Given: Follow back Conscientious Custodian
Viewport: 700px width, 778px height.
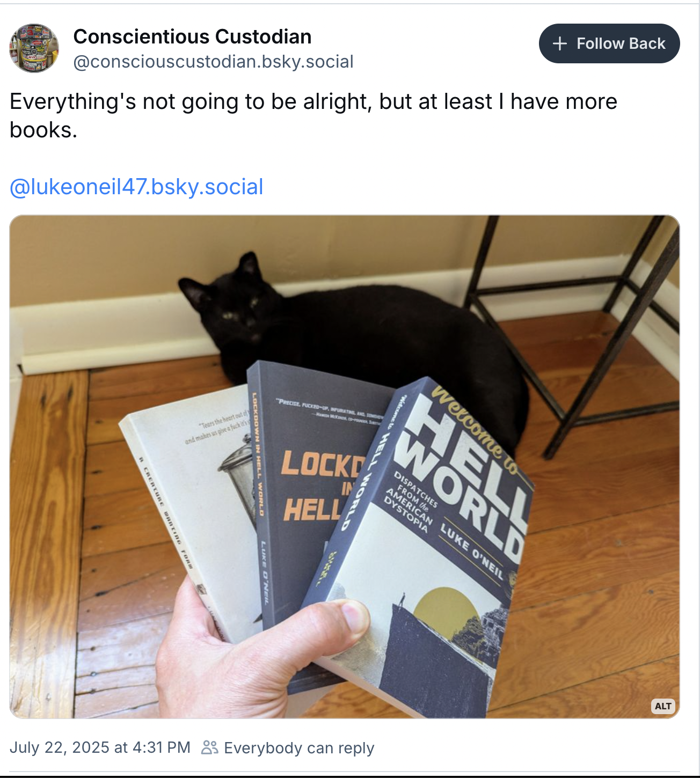Looking at the screenshot, I should pyautogui.click(x=609, y=43).
